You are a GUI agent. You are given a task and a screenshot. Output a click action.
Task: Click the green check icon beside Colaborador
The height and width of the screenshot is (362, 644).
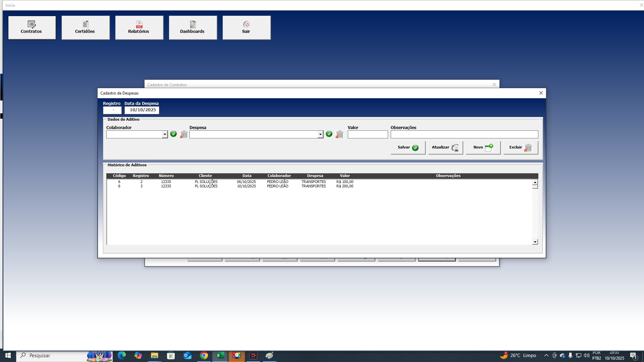[173, 134]
